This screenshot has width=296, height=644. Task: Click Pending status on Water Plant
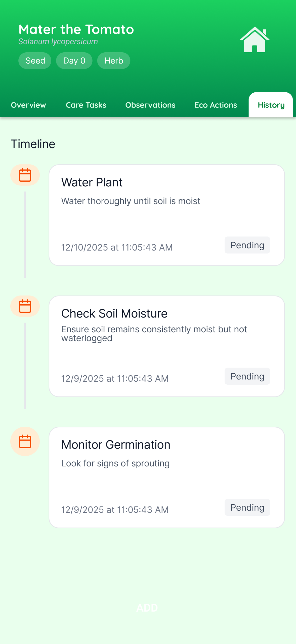coord(247,245)
